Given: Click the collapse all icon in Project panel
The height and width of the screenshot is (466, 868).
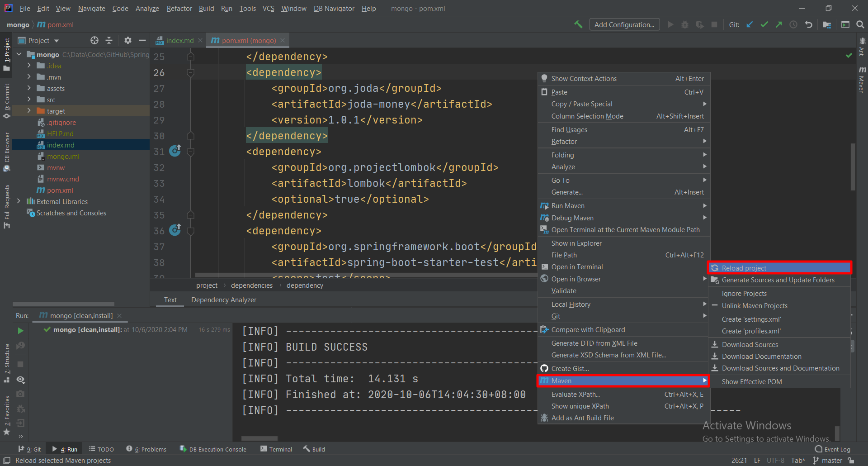Looking at the screenshot, I should pyautogui.click(x=109, y=40).
